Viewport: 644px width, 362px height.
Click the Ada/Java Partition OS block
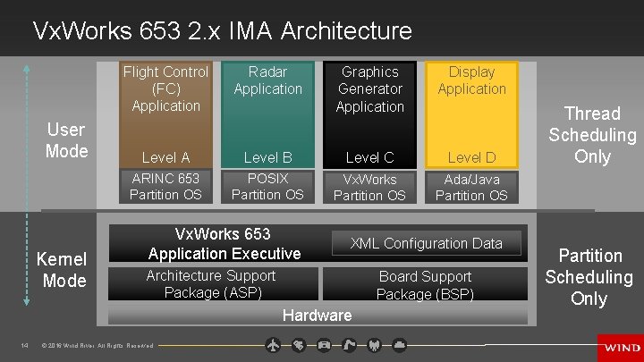(x=471, y=187)
